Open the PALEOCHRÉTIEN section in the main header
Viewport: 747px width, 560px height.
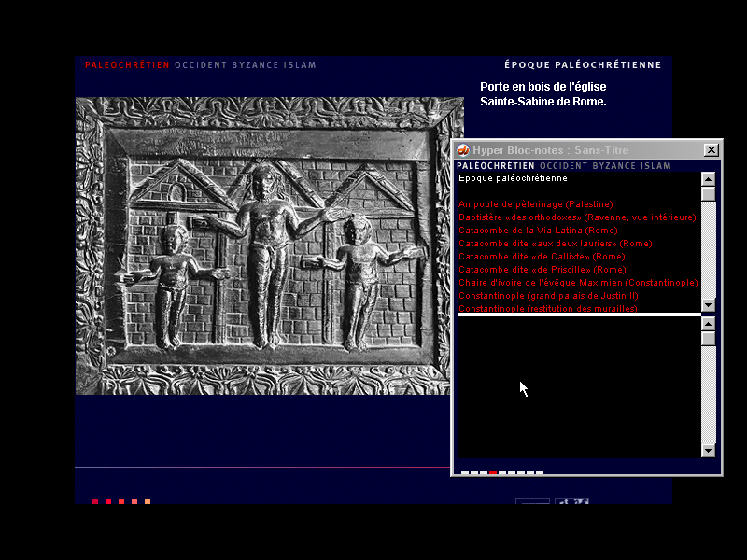pyautogui.click(x=127, y=65)
